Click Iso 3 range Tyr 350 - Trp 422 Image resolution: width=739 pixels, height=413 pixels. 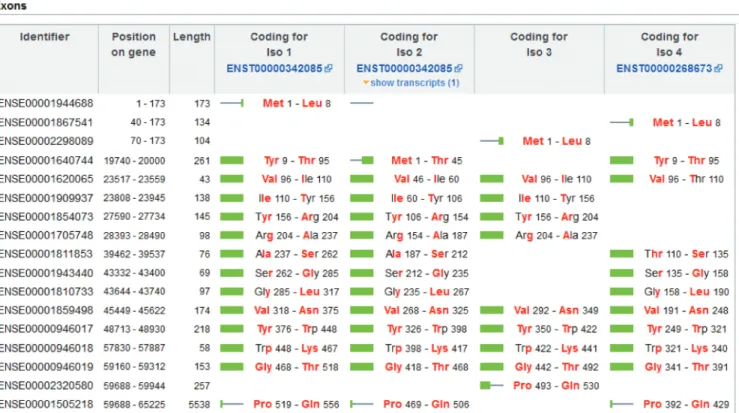point(556,329)
